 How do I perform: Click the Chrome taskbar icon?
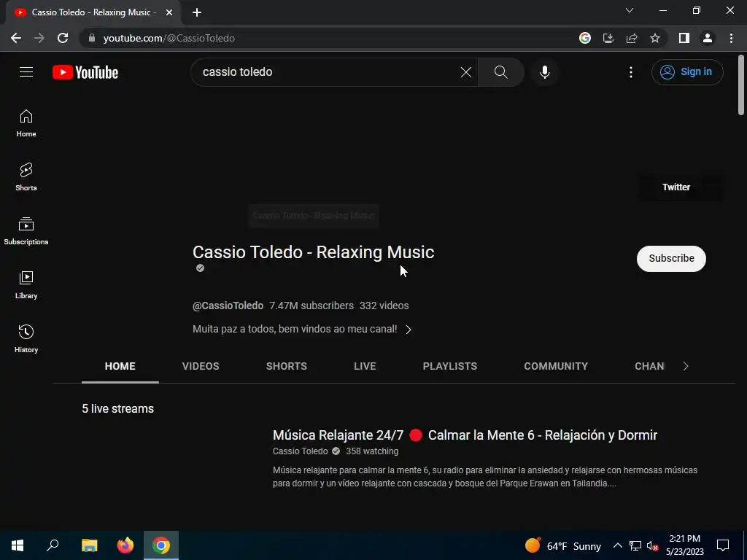point(161,545)
